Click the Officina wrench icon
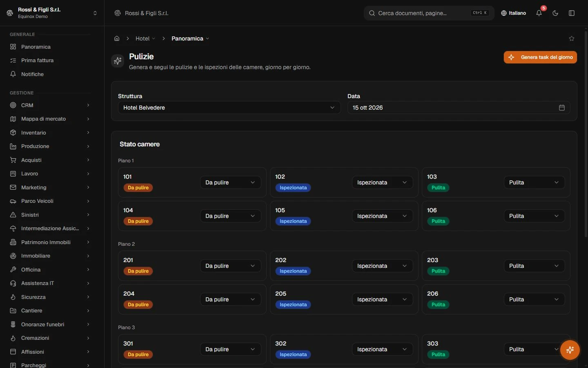588x368 pixels. 13,269
